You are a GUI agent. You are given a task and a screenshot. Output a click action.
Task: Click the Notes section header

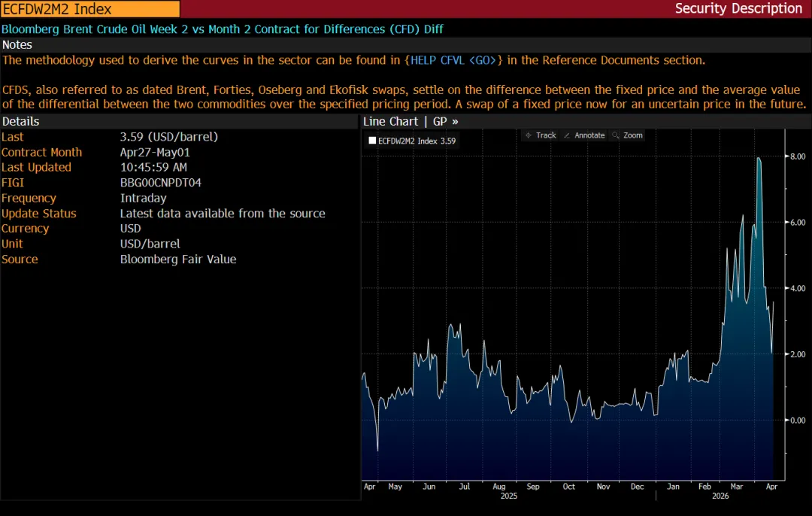pyautogui.click(x=17, y=44)
